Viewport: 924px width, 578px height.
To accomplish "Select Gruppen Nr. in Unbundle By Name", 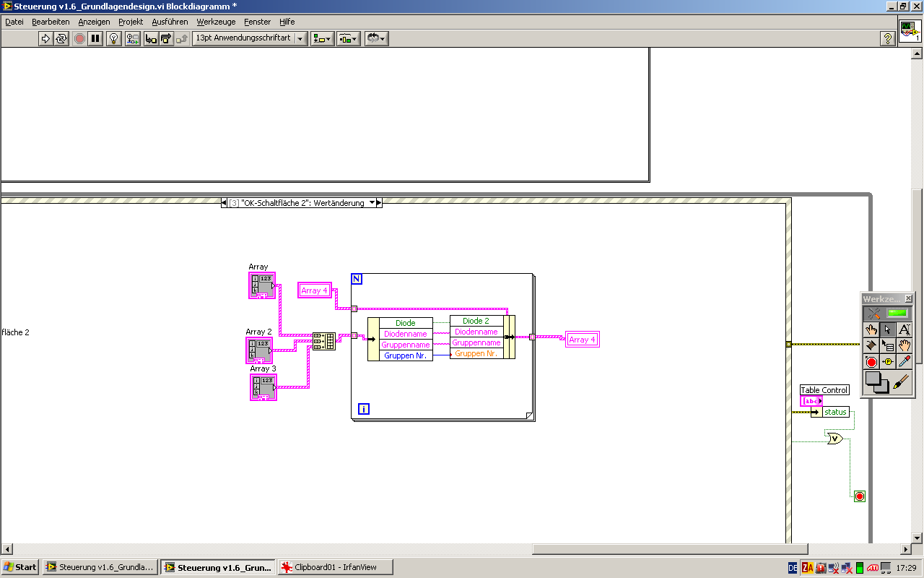I will coord(406,355).
